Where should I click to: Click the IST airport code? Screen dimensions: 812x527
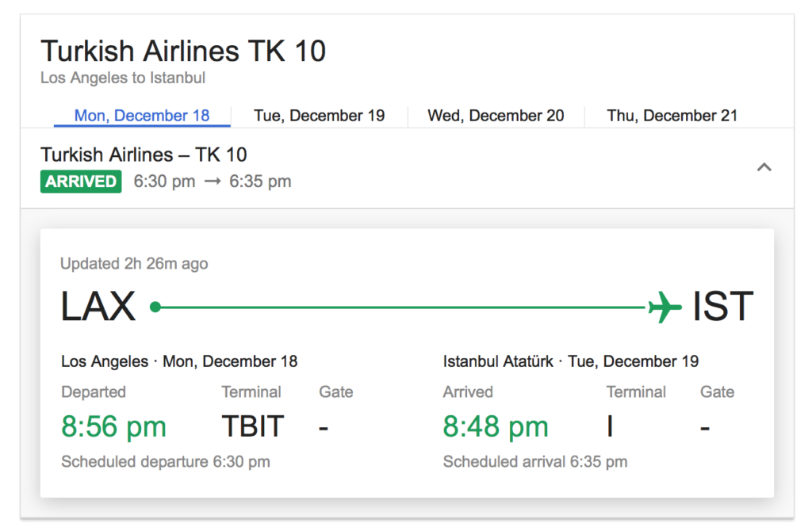[722, 307]
